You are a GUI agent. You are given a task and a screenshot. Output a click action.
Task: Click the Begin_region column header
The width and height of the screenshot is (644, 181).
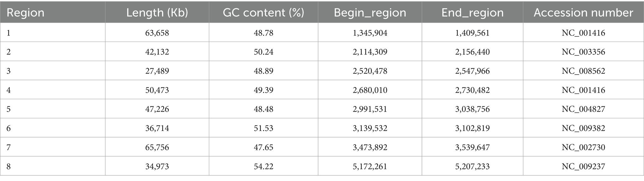(x=370, y=13)
